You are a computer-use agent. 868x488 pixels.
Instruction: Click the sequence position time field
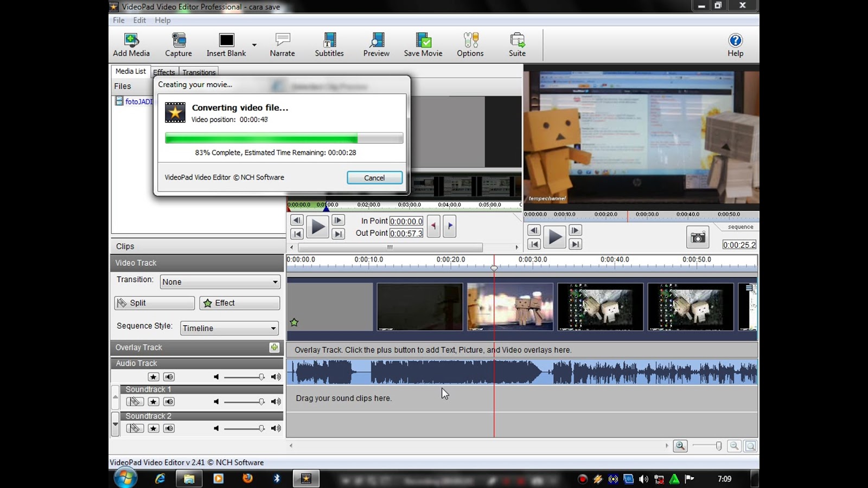pyautogui.click(x=739, y=245)
